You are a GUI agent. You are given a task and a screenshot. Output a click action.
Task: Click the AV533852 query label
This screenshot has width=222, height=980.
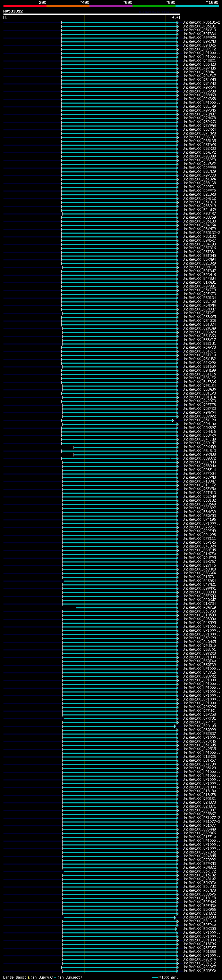[x=13, y=11]
